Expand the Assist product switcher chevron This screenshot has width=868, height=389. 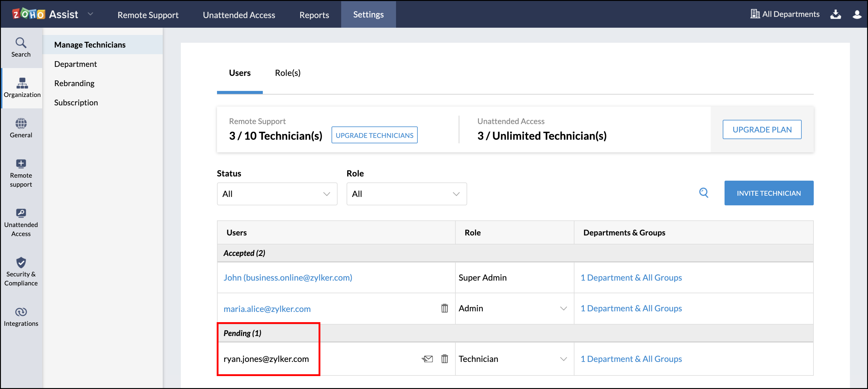[x=90, y=14]
